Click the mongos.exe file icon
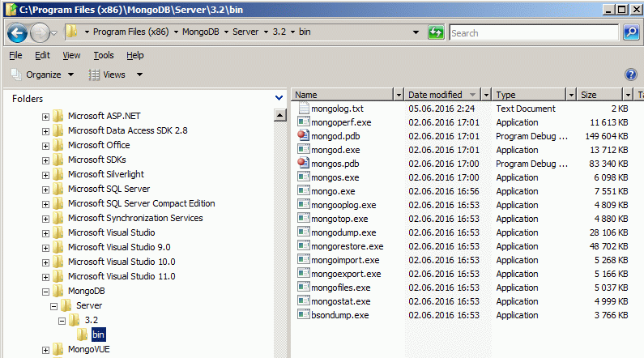 tap(304, 177)
